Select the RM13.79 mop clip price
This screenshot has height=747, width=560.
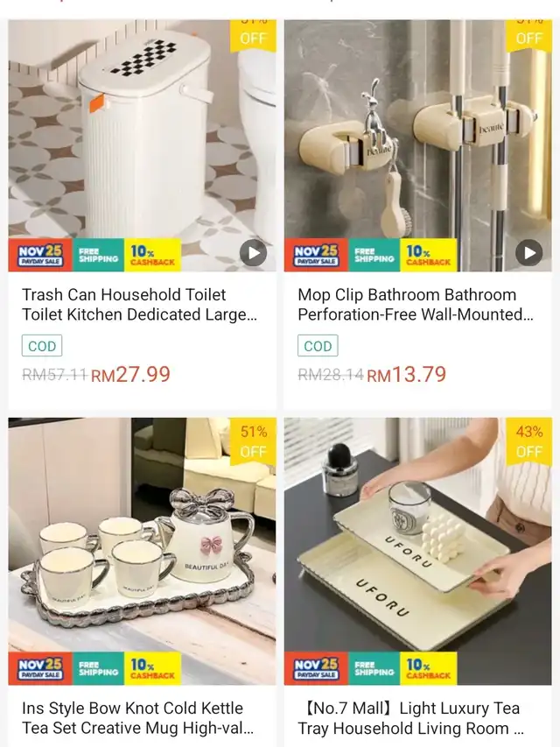coord(407,374)
